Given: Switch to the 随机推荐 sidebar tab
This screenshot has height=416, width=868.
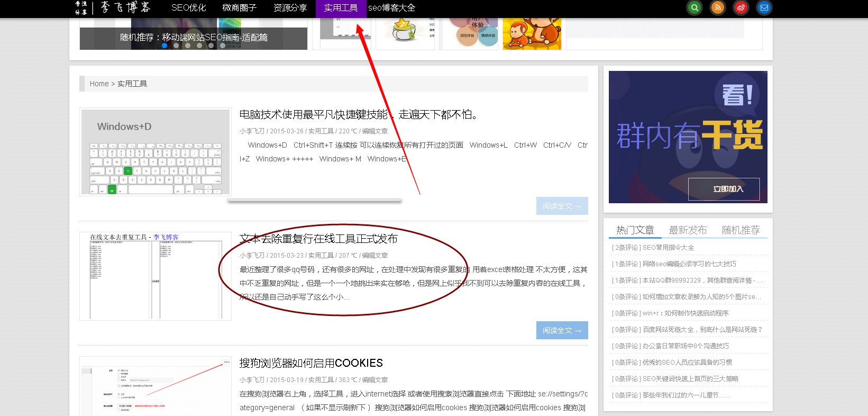Looking at the screenshot, I should [741, 230].
